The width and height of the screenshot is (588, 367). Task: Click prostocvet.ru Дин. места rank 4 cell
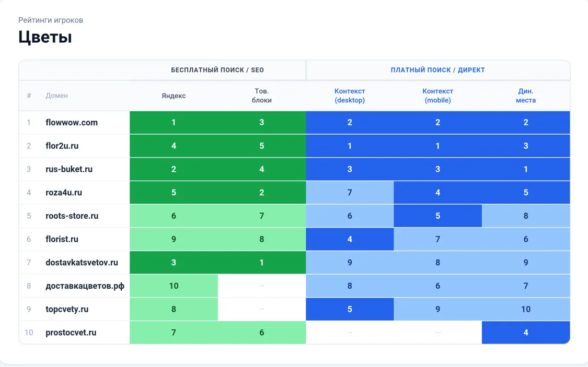coord(526,333)
